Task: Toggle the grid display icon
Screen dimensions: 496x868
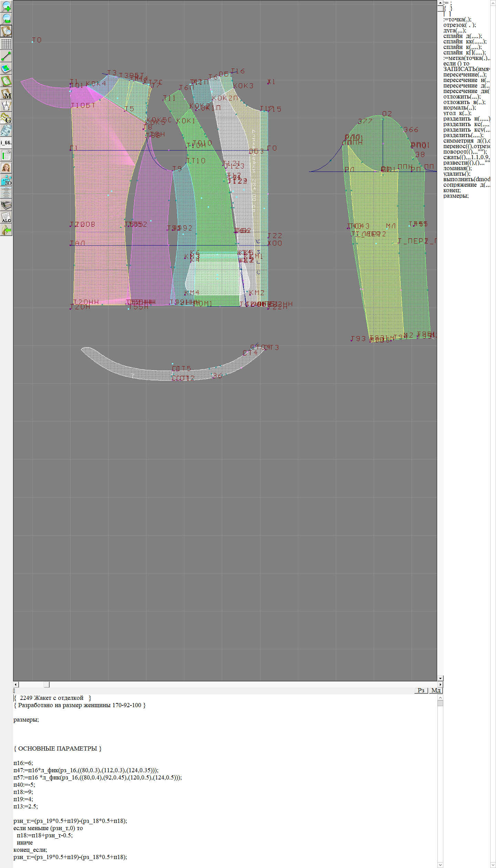Action: [6, 44]
